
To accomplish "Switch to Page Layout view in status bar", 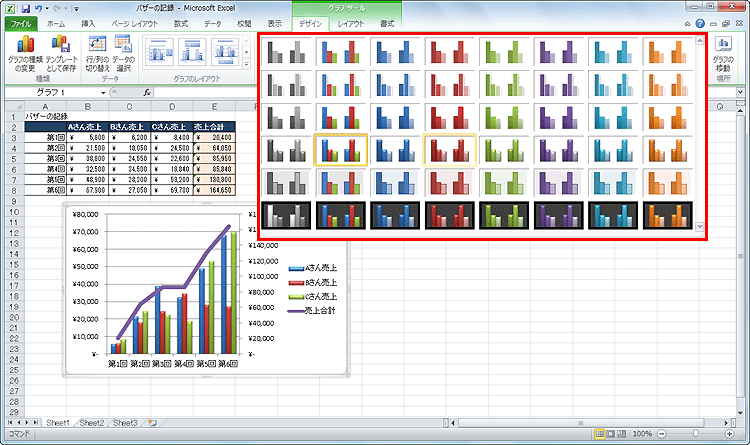I will 613,435.
